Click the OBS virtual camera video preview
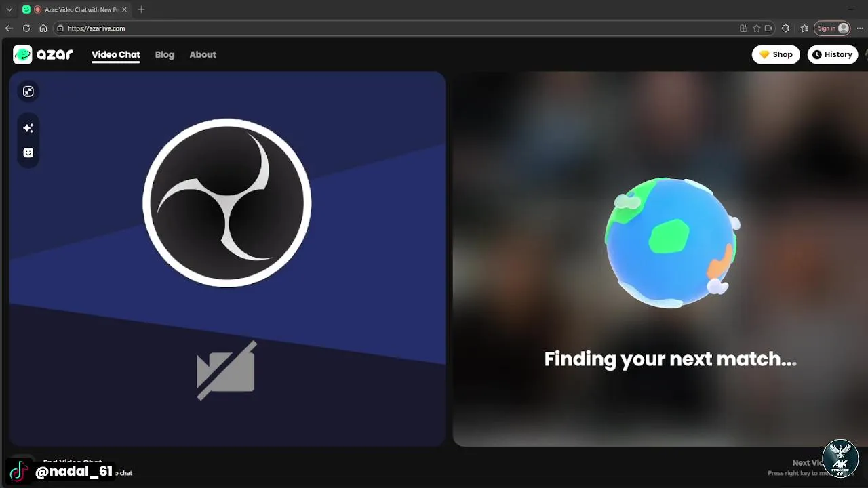The width and height of the screenshot is (868, 488). pyautogui.click(x=227, y=259)
